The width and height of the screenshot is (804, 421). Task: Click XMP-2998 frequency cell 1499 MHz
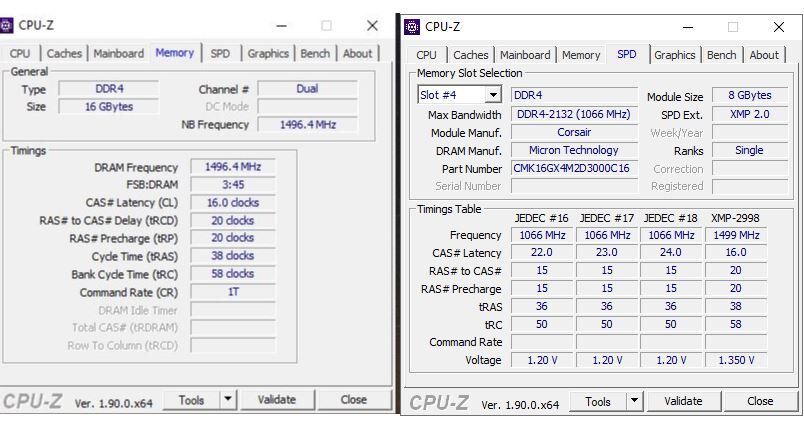pyautogui.click(x=736, y=235)
